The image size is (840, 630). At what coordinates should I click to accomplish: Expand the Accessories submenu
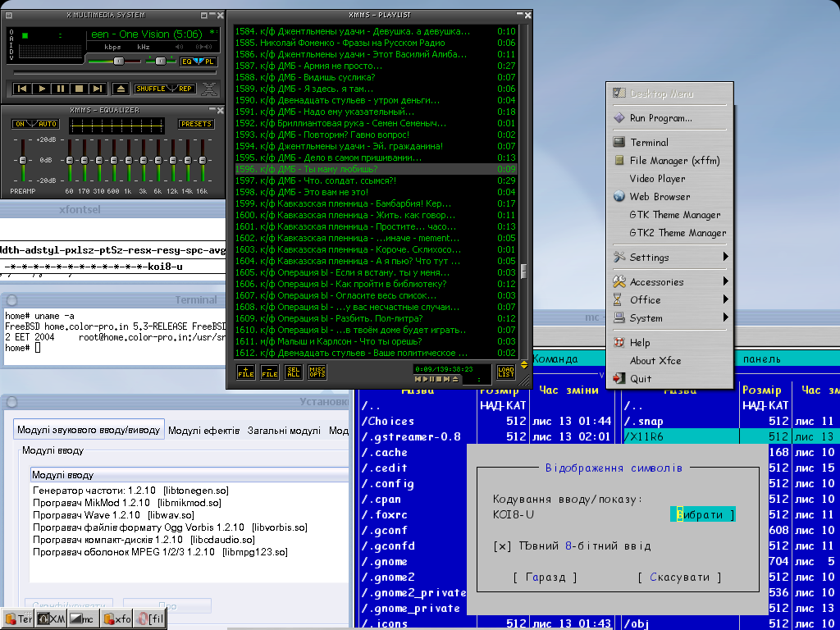click(669, 282)
